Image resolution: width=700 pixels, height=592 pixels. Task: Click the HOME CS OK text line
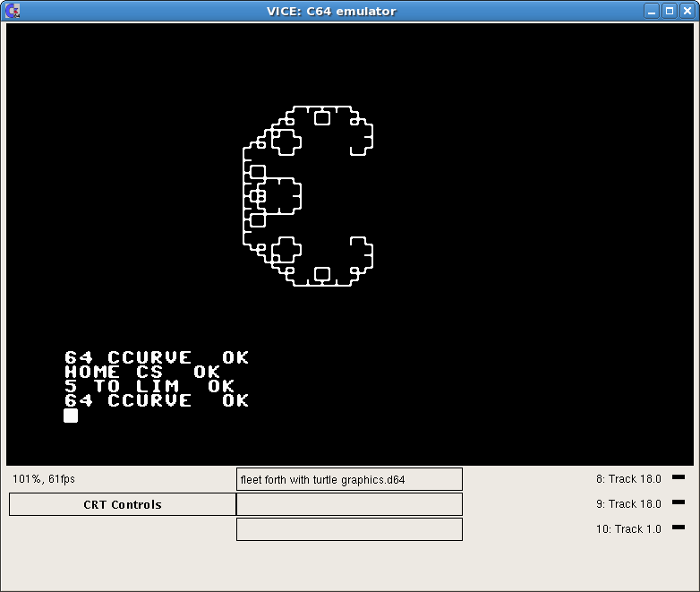click(141, 372)
